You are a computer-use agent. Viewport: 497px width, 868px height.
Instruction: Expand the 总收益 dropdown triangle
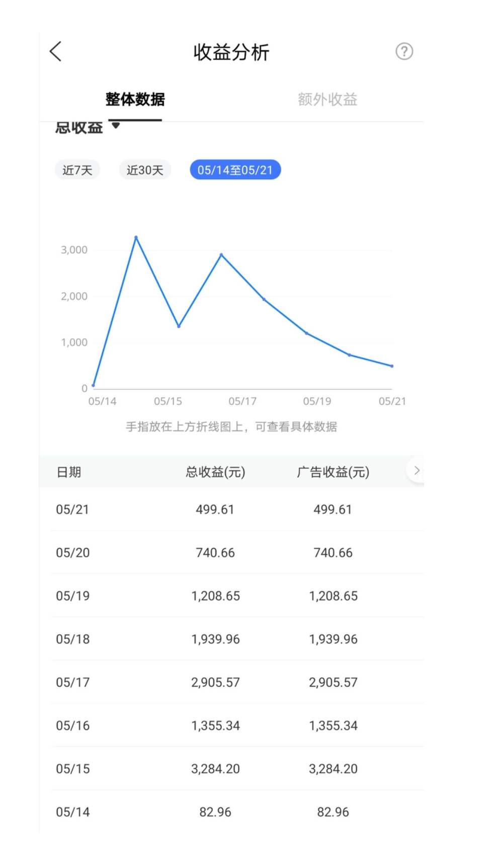[116, 125]
